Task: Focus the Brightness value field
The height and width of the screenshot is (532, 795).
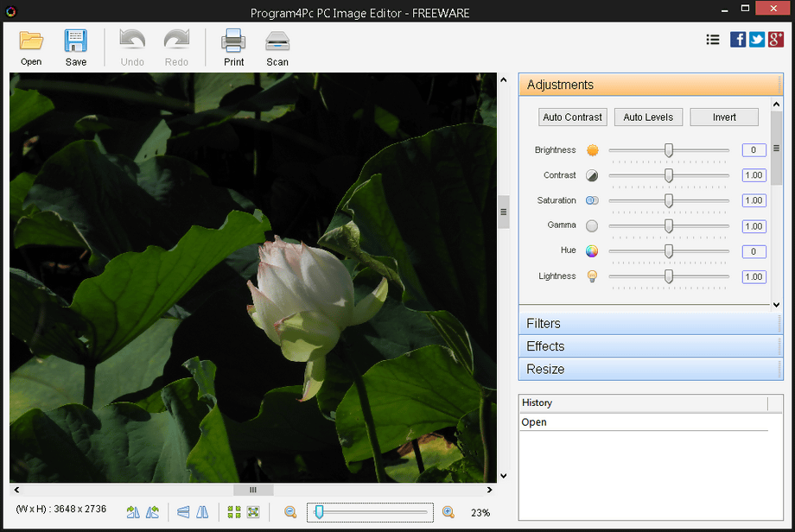Action: pos(754,150)
